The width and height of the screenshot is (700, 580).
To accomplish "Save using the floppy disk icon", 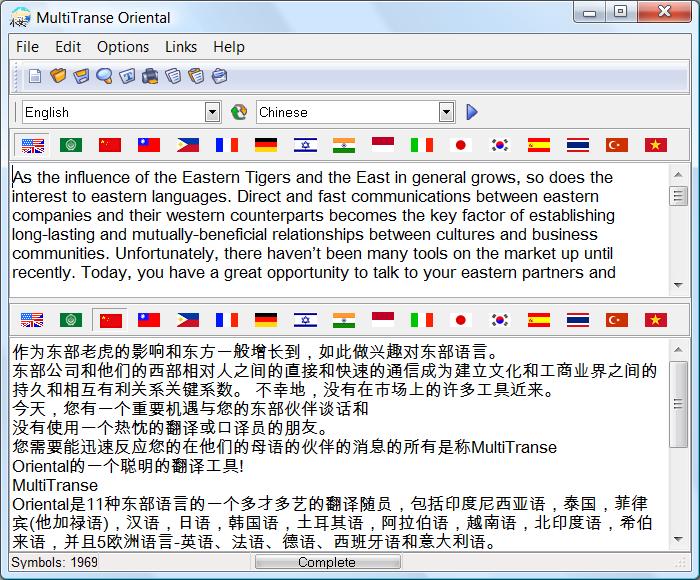I will tap(81, 76).
